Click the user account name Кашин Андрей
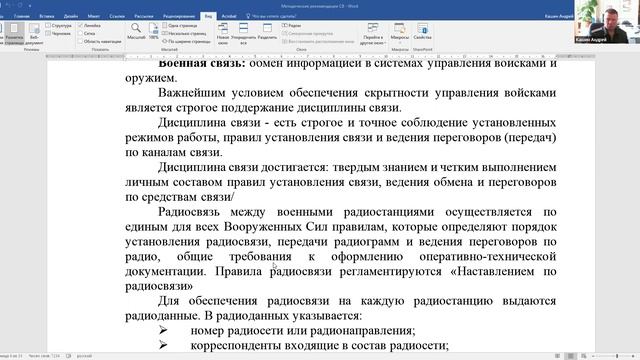The width and height of the screenshot is (640, 360). 559,16
